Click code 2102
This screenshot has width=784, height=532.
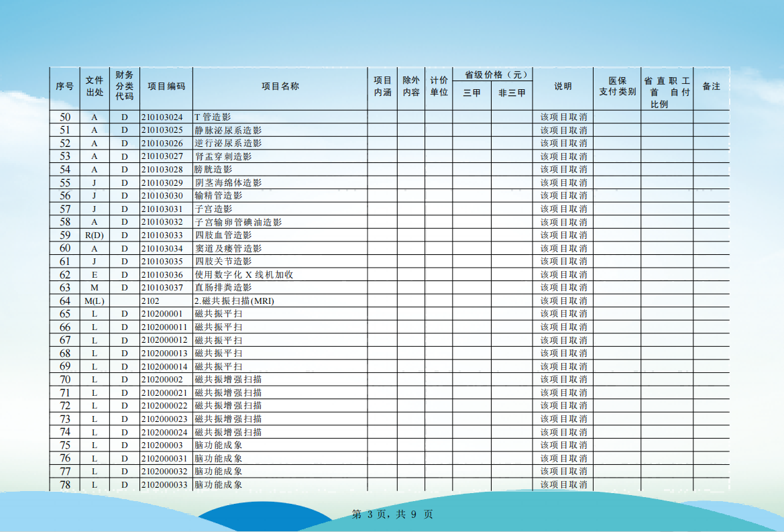click(150, 301)
